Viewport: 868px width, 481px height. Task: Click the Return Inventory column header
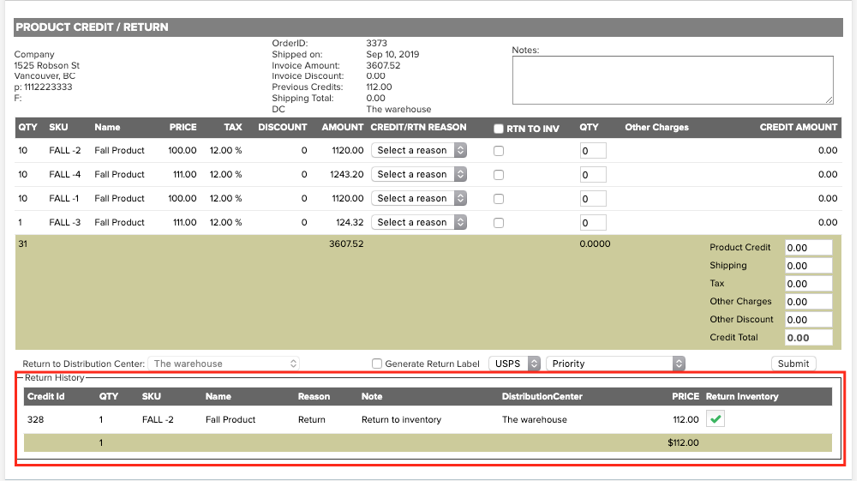pos(742,396)
